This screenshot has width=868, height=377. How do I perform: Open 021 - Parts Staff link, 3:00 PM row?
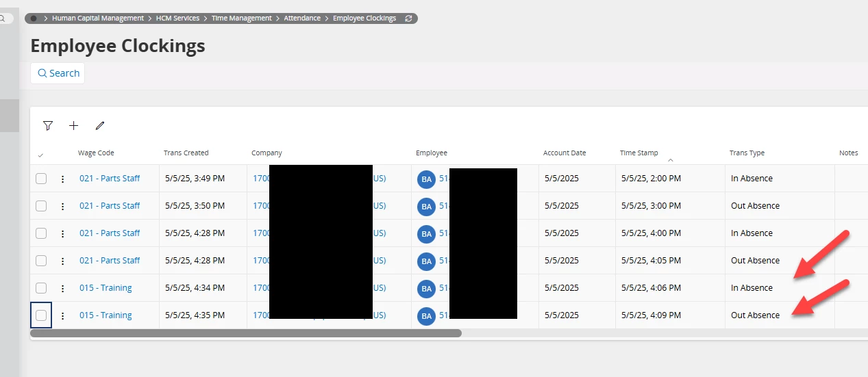pyautogui.click(x=110, y=206)
